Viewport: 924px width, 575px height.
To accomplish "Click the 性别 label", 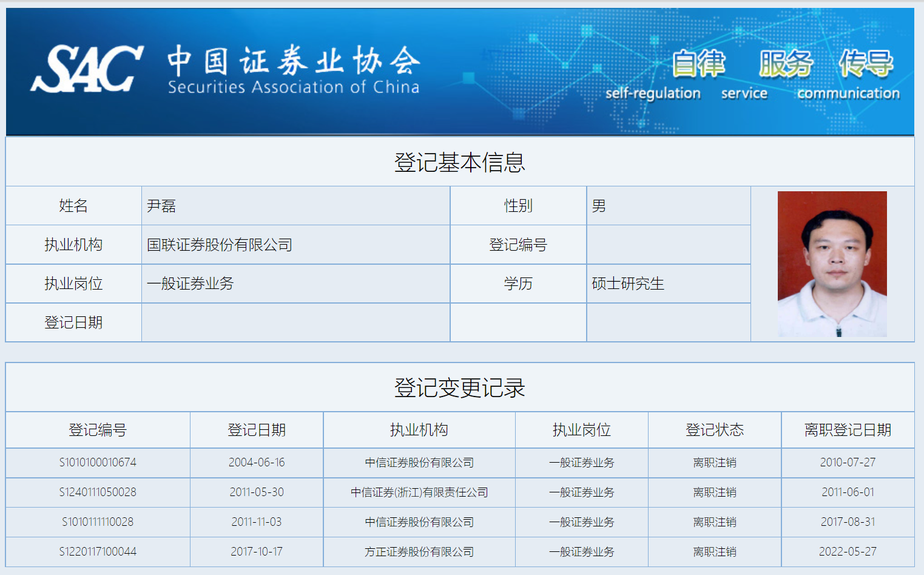I will pos(518,206).
